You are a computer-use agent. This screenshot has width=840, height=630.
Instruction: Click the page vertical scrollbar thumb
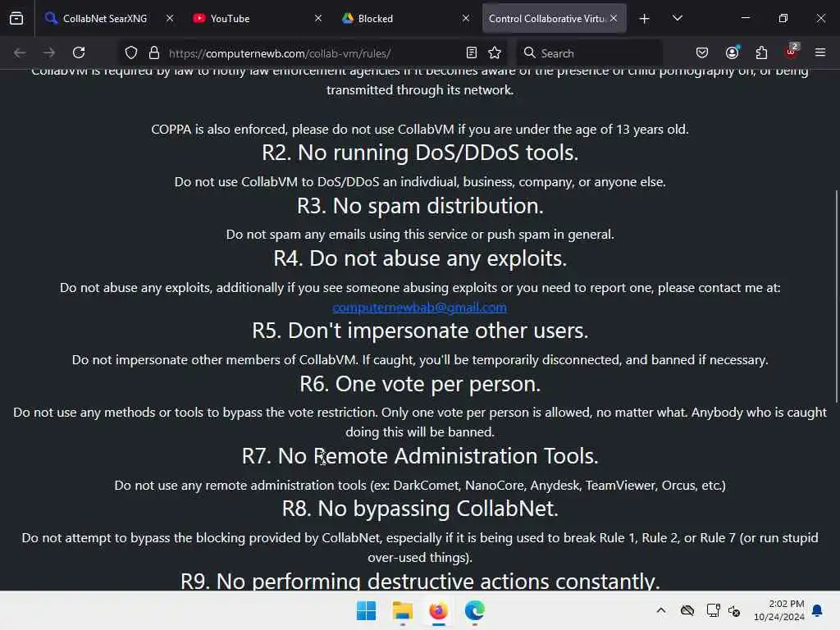[836, 295]
